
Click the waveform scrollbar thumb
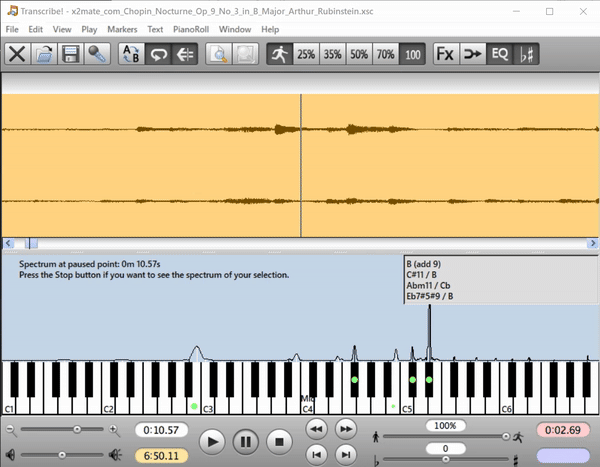coord(31,243)
